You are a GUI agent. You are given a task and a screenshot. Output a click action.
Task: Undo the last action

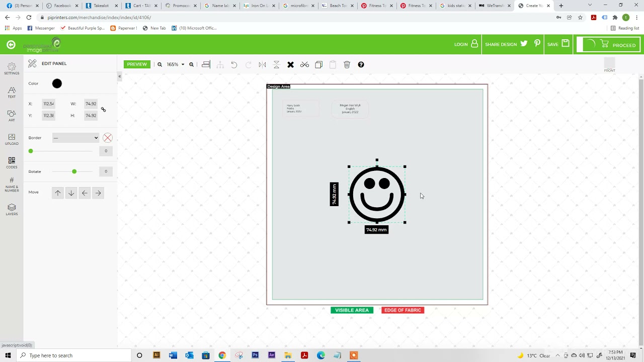pyautogui.click(x=234, y=64)
